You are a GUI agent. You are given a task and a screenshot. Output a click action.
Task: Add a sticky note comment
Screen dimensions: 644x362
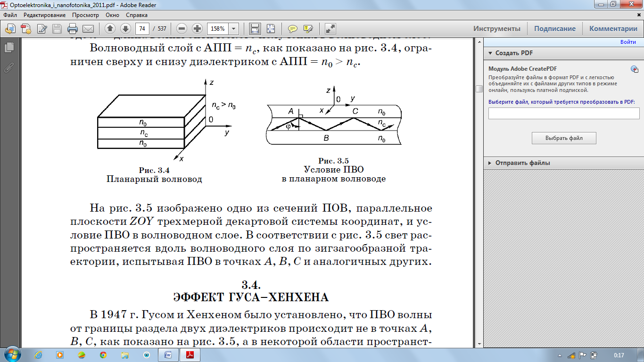pyautogui.click(x=293, y=28)
